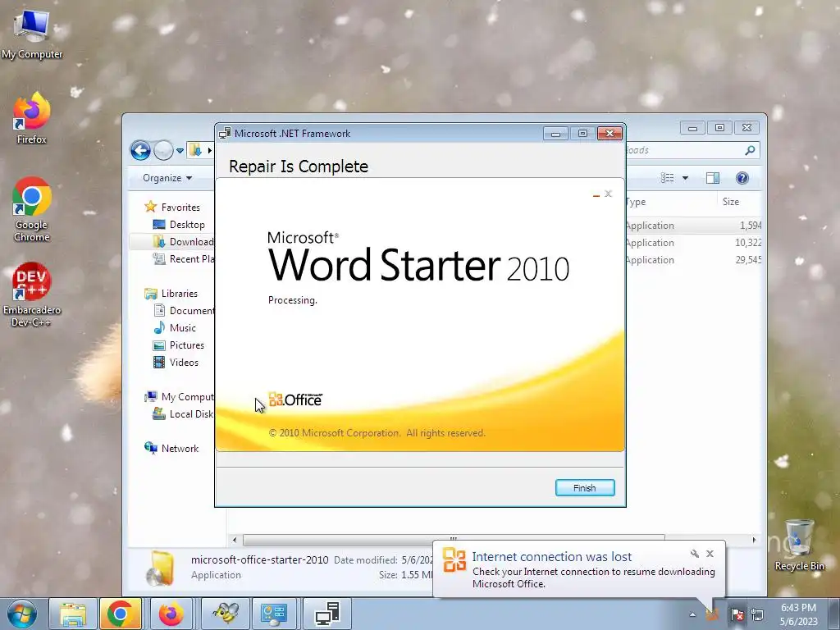Screen dimensions: 840x630
Task: Select Local Disk in the navigation pane
Action: [183, 414]
